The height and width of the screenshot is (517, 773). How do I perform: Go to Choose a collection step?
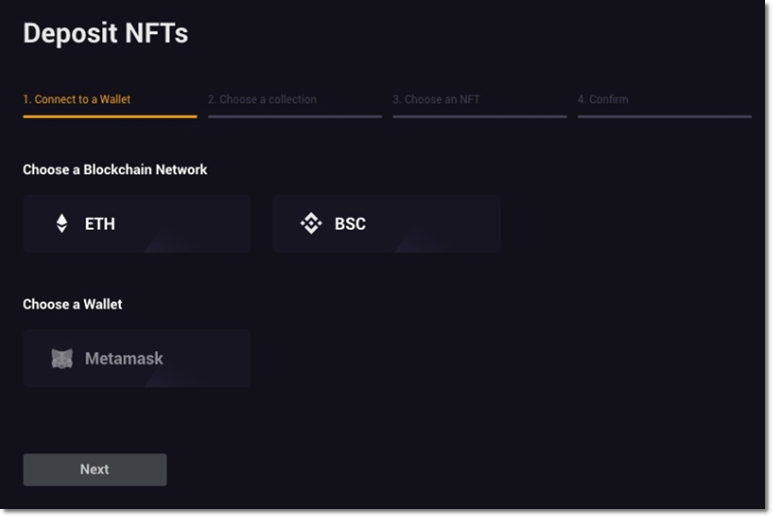coord(262,99)
